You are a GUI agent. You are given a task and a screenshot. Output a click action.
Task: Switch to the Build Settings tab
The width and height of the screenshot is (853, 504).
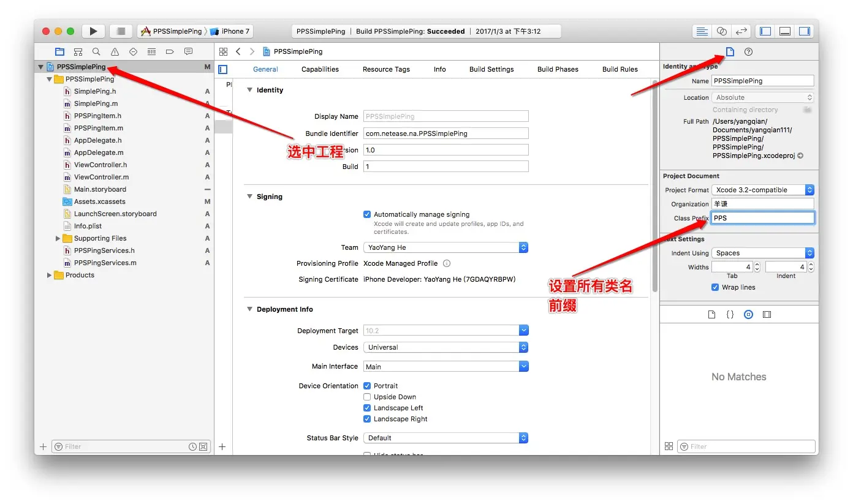pyautogui.click(x=491, y=69)
